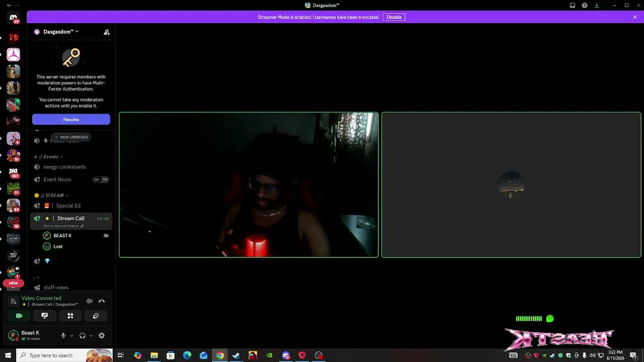
Task: Open the Discord inbox icon
Action: (x=573, y=6)
